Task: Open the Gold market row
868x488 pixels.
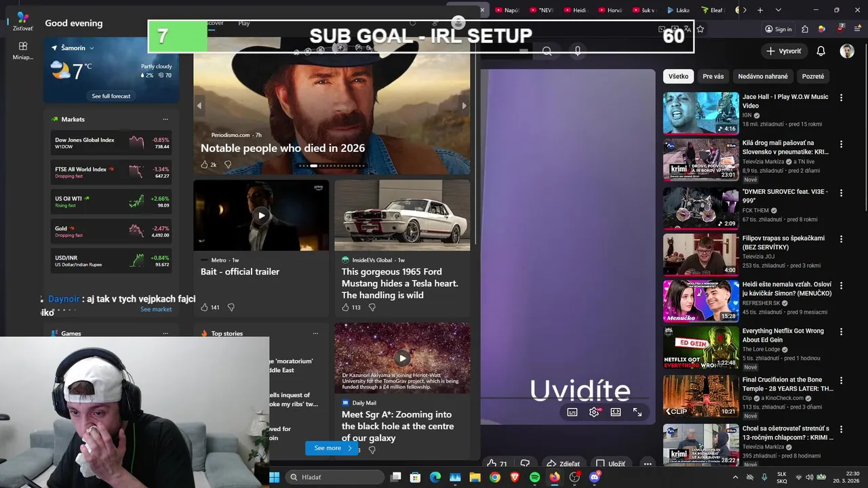Action: 112,231
